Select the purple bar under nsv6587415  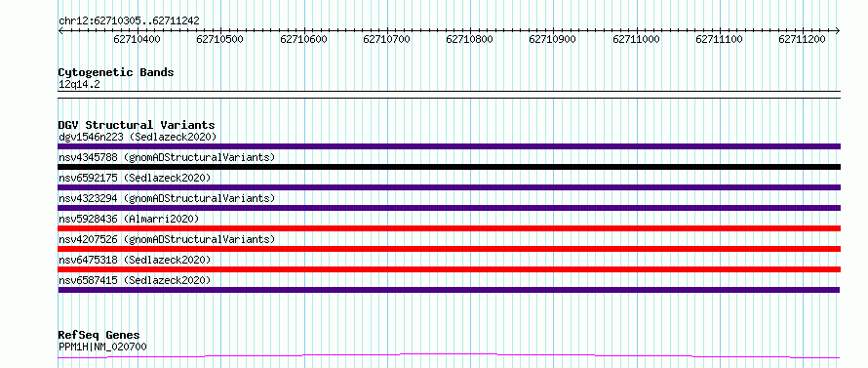pyautogui.click(x=449, y=290)
